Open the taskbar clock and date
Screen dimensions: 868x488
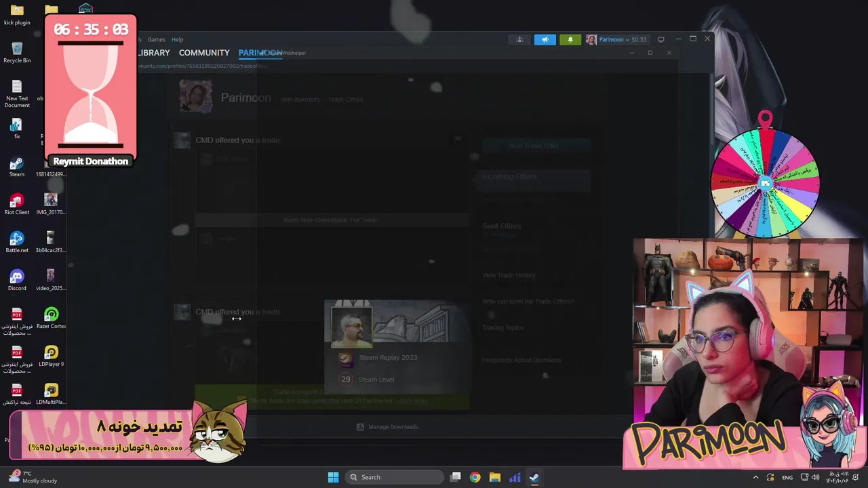tap(838, 477)
